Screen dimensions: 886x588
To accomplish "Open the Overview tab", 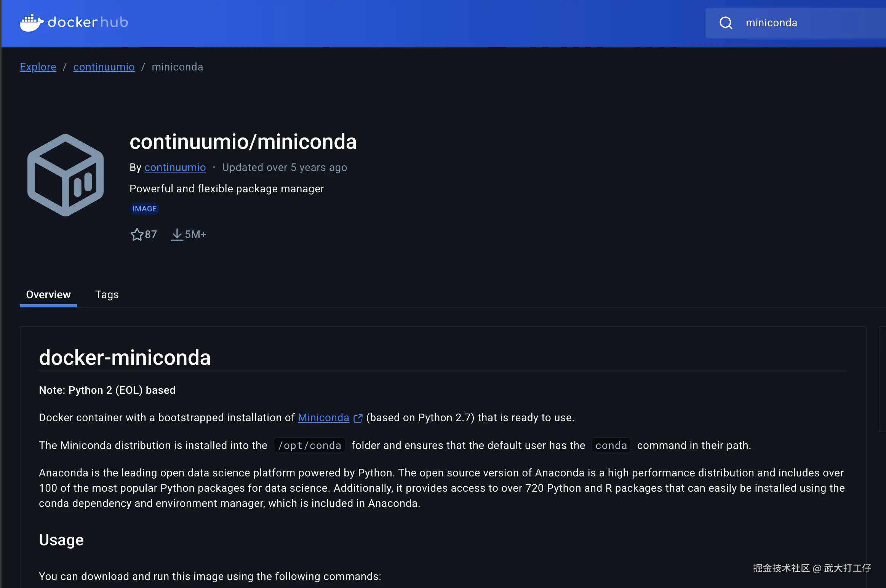I will click(48, 295).
